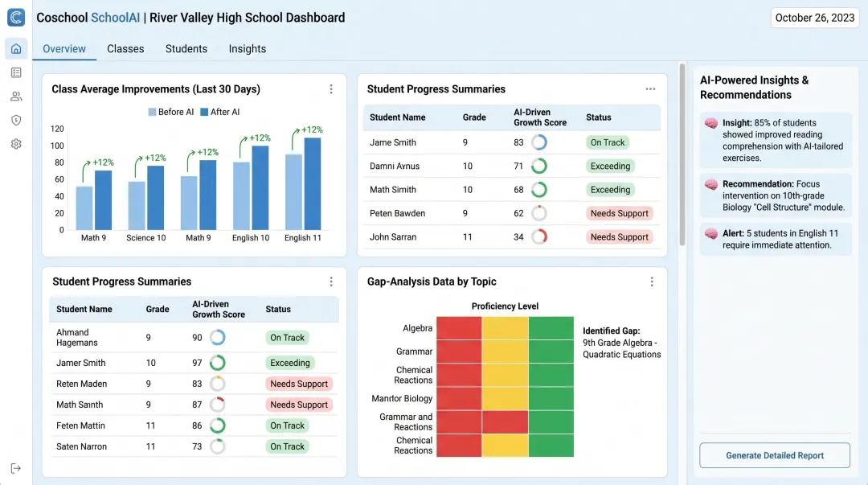Click Saten Narron's growth score ring

218,446
